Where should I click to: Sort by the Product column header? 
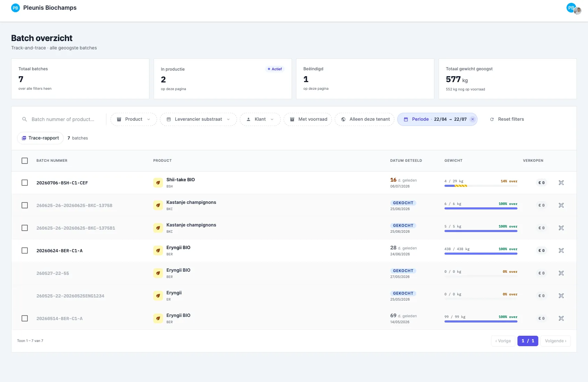pyautogui.click(x=162, y=161)
